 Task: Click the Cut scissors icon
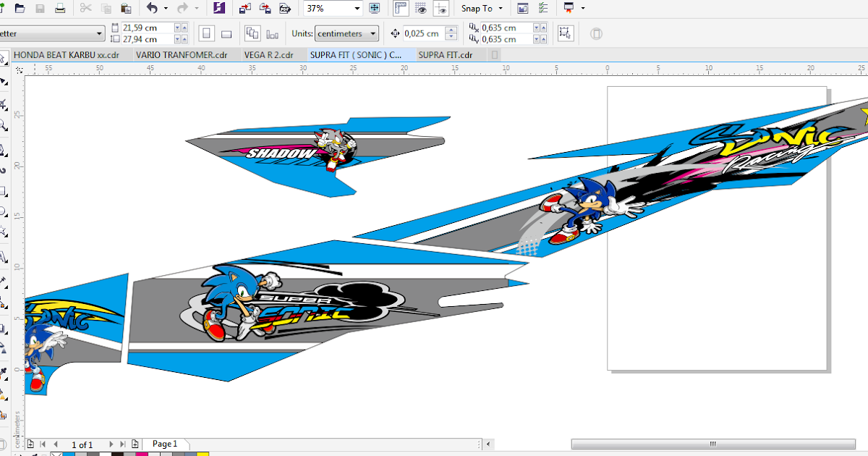(86, 9)
